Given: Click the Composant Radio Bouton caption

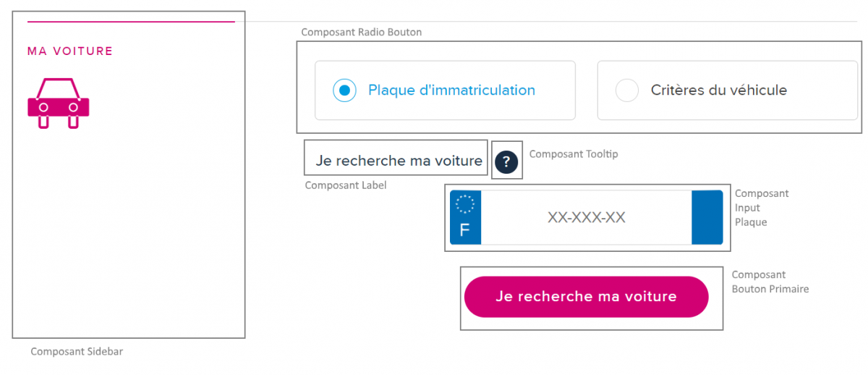Looking at the screenshot, I should pos(361,32).
